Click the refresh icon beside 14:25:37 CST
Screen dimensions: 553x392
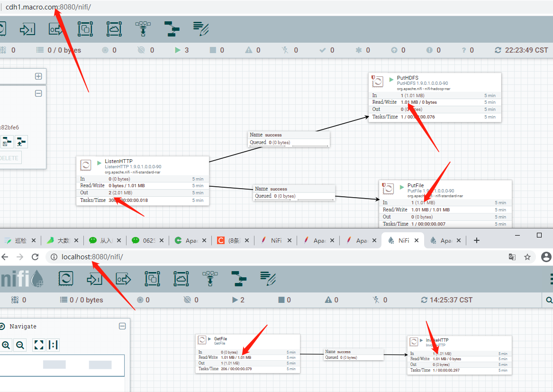[424, 300]
